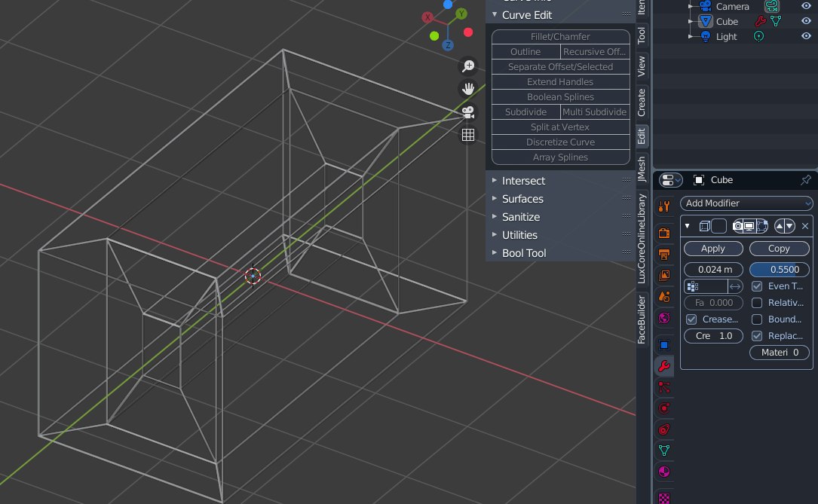Viewport: 818px width, 504px height.
Task: Open the Render properties tab icon
Action: tap(663, 233)
